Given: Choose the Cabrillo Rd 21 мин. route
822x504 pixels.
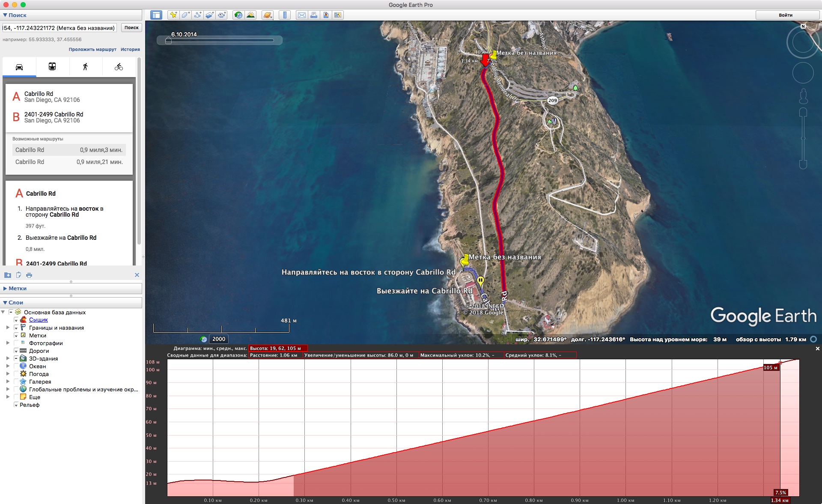Looking at the screenshot, I should coord(69,162).
